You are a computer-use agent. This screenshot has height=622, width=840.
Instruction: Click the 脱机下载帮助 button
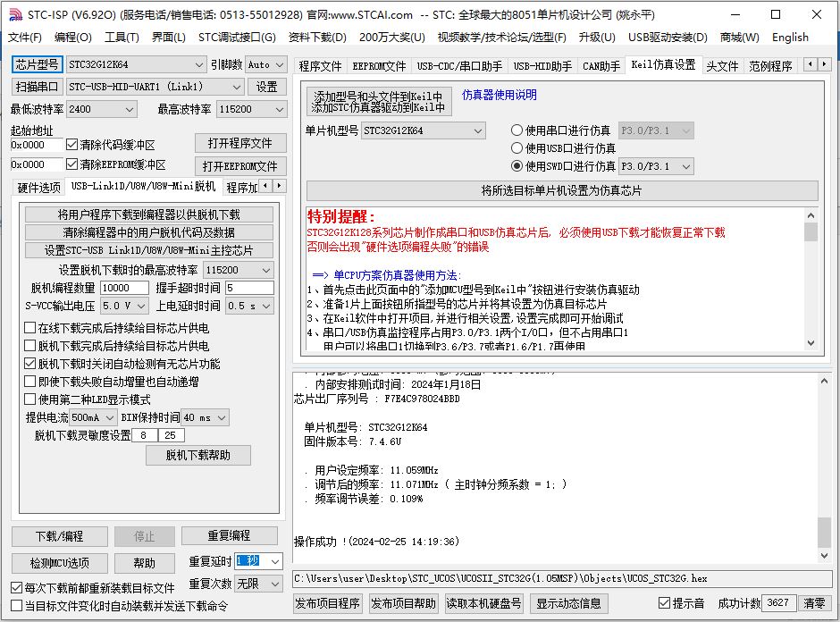click(x=198, y=456)
